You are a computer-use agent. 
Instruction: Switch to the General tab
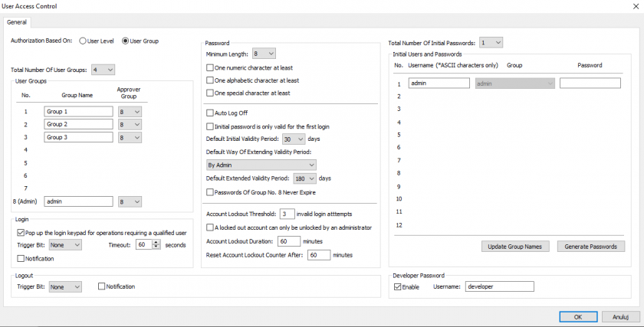point(17,22)
